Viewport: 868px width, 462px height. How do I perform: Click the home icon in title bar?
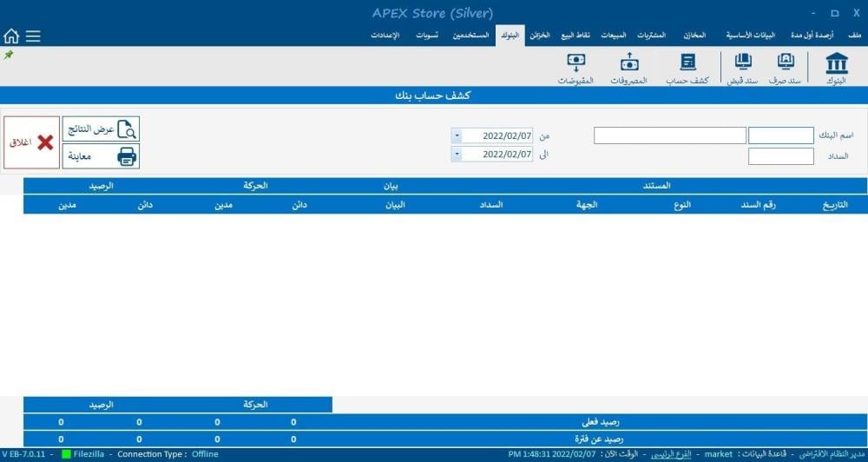11,36
